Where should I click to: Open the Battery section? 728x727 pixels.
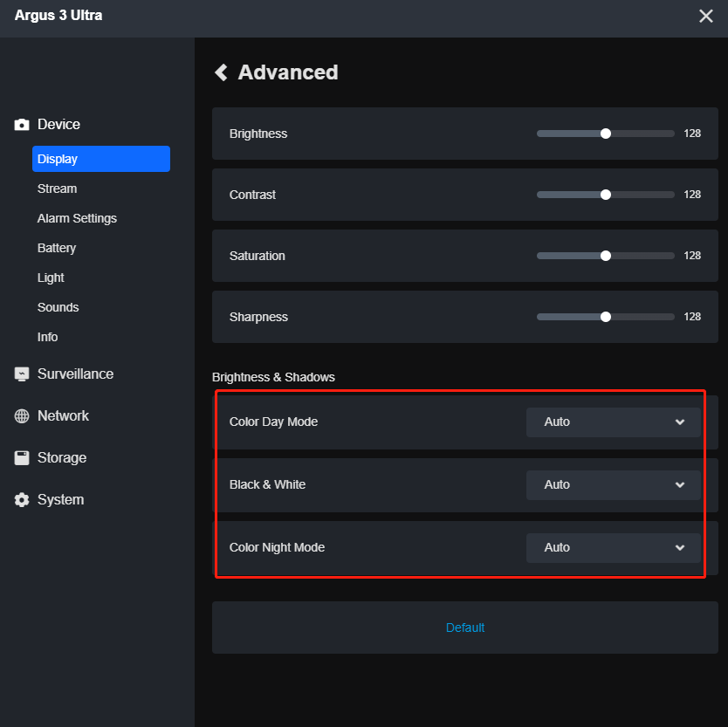pyautogui.click(x=57, y=248)
